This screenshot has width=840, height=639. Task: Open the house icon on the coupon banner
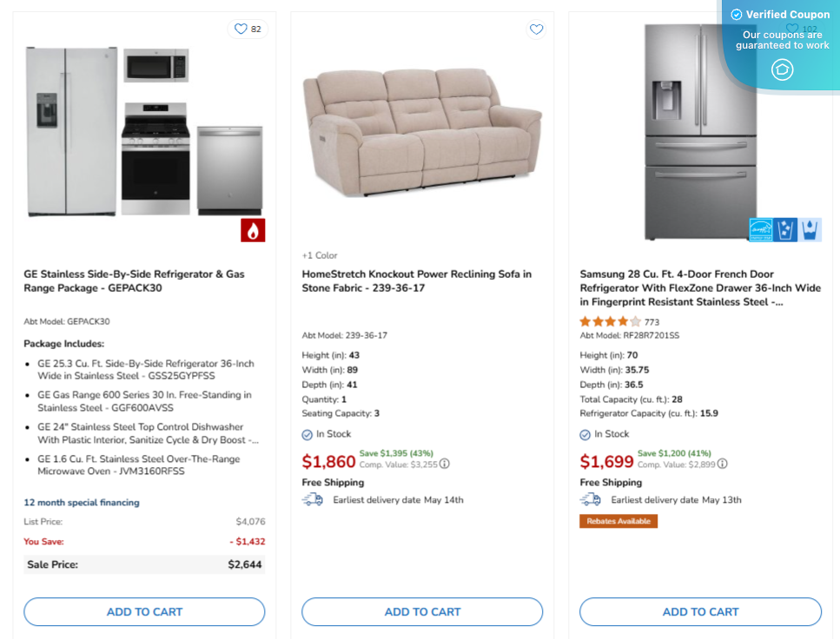(783, 69)
